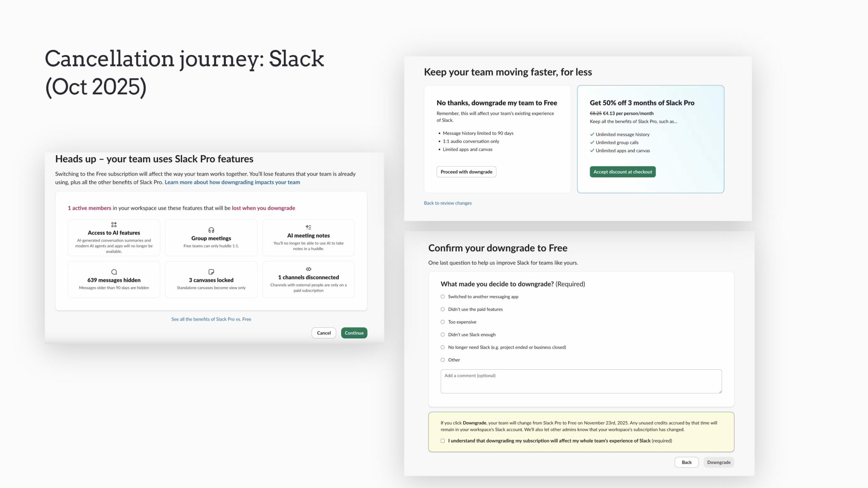Image resolution: width=868 pixels, height=488 pixels.
Task: Accept discount at checkout button
Action: coord(623,172)
